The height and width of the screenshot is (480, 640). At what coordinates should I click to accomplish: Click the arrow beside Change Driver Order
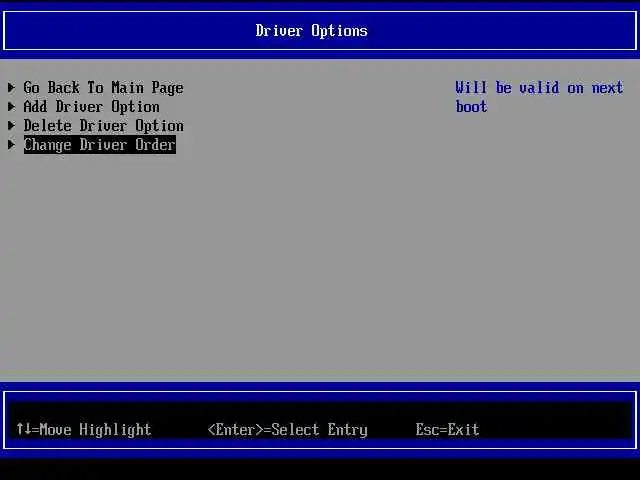click(x=11, y=144)
